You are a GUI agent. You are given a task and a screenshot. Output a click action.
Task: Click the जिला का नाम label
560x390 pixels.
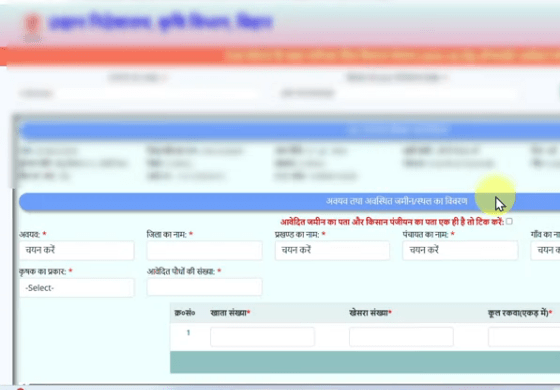click(x=170, y=234)
